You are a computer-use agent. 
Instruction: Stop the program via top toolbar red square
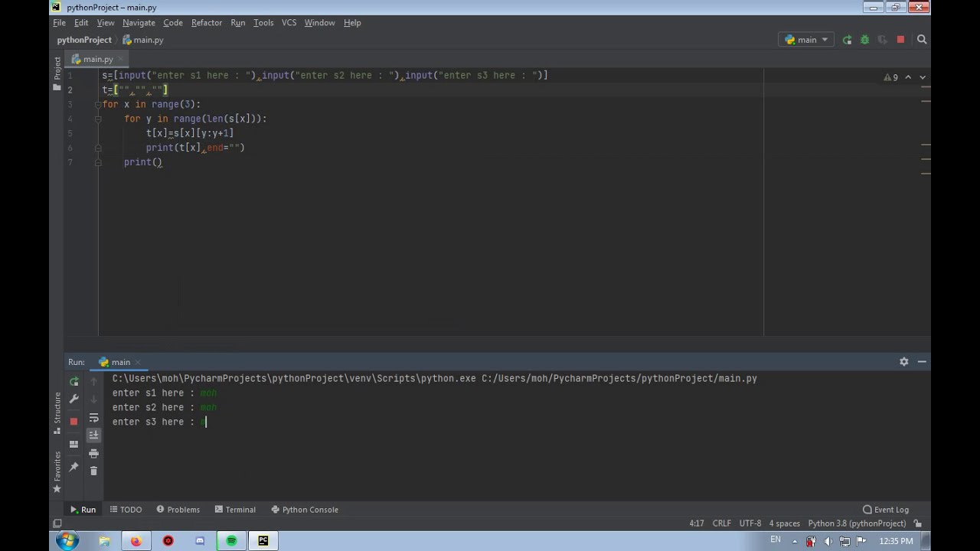coord(900,40)
